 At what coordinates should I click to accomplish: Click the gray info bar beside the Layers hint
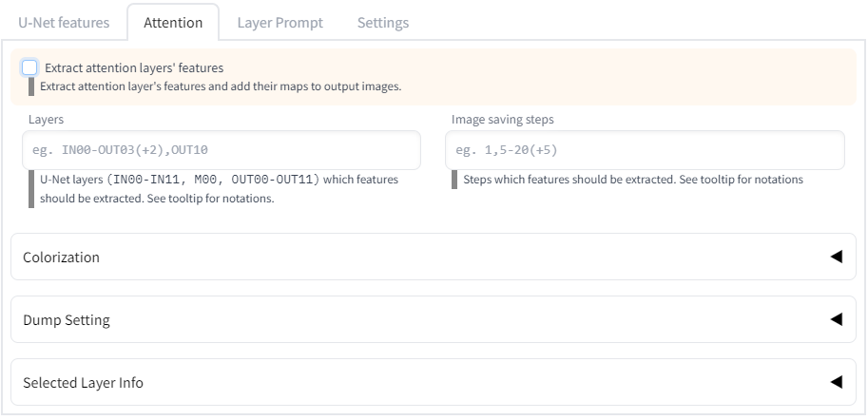click(x=31, y=188)
